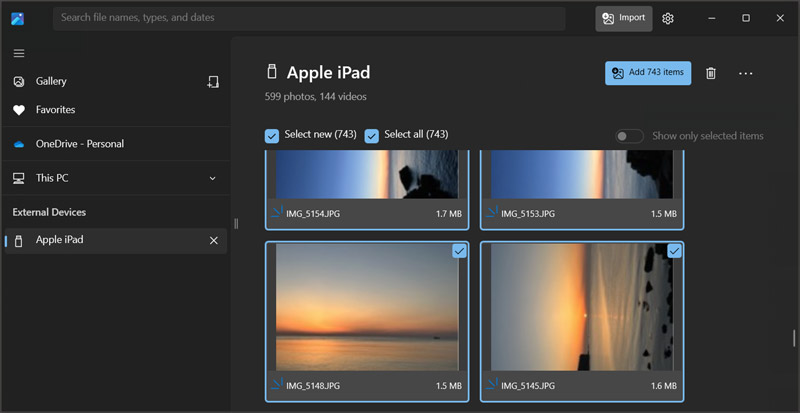Toggle the hamburger navigation menu
Image resolution: width=800 pixels, height=413 pixels.
(x=19, y=53)
